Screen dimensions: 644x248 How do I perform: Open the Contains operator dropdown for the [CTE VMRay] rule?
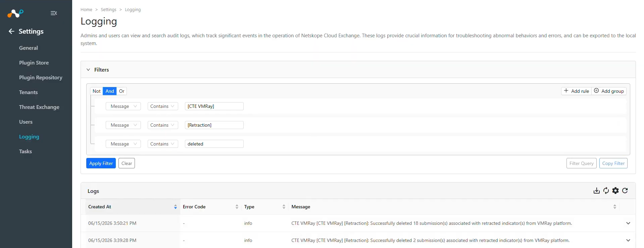click(x=163, y=106)
